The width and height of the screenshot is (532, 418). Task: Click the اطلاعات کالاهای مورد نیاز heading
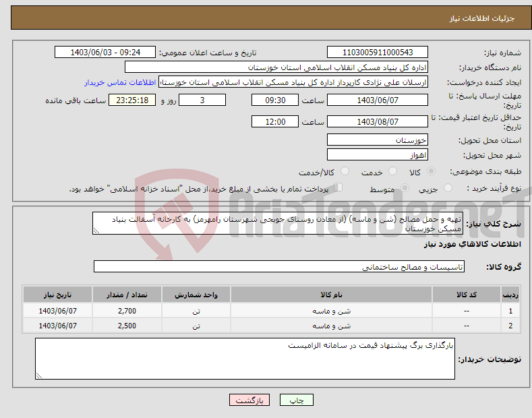(x=472, y=244)
